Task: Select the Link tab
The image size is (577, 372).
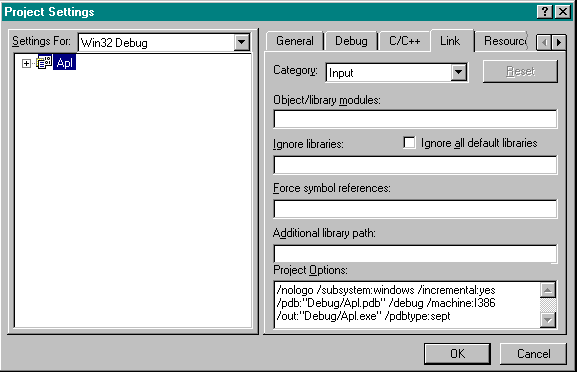Action: pos(452,40)
